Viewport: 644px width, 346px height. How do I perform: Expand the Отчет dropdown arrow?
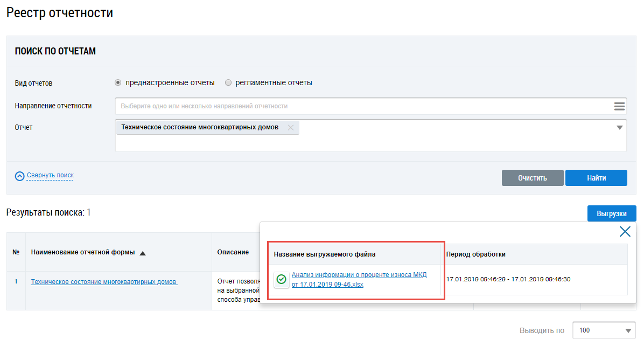[619, 128]
